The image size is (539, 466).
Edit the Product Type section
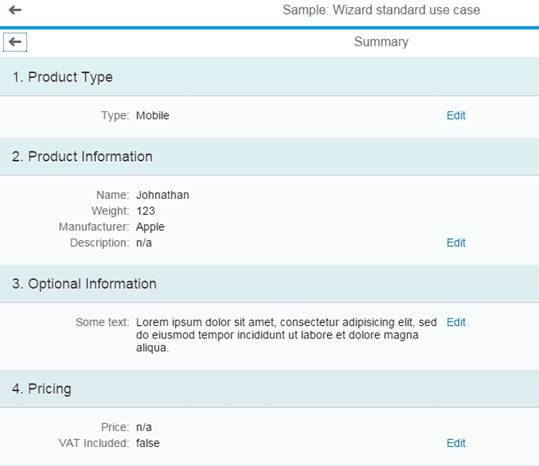click(456, 115)
